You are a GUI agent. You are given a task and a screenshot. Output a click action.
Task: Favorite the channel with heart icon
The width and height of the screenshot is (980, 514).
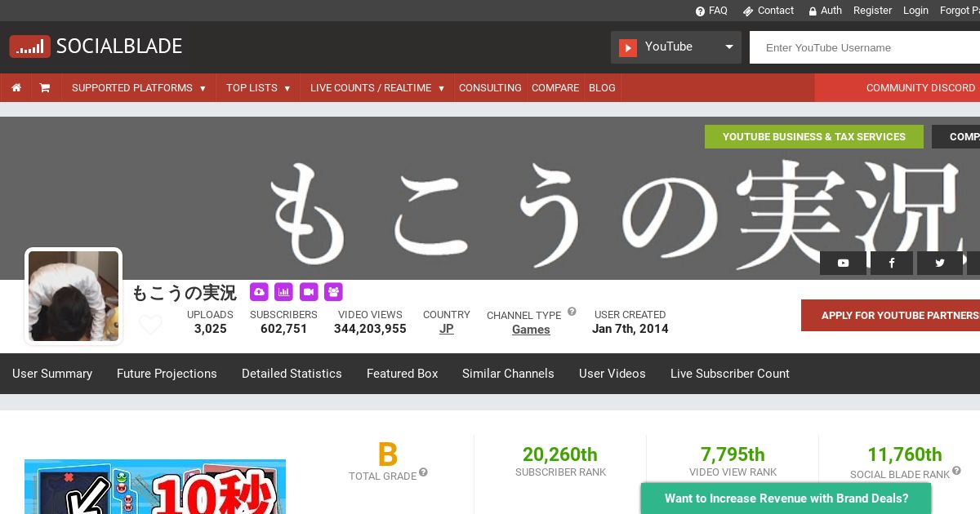[150, 325]
